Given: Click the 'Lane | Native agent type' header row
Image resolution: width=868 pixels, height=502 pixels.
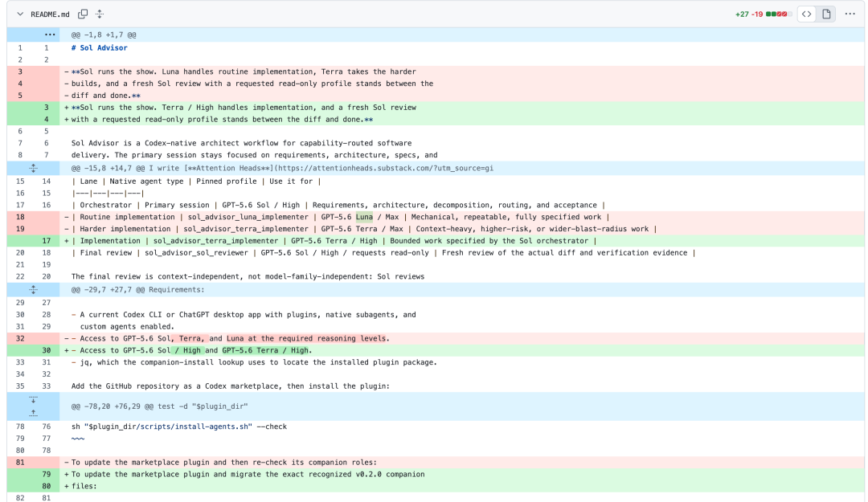Looking at the screenshot, I should tap(196, 182).
